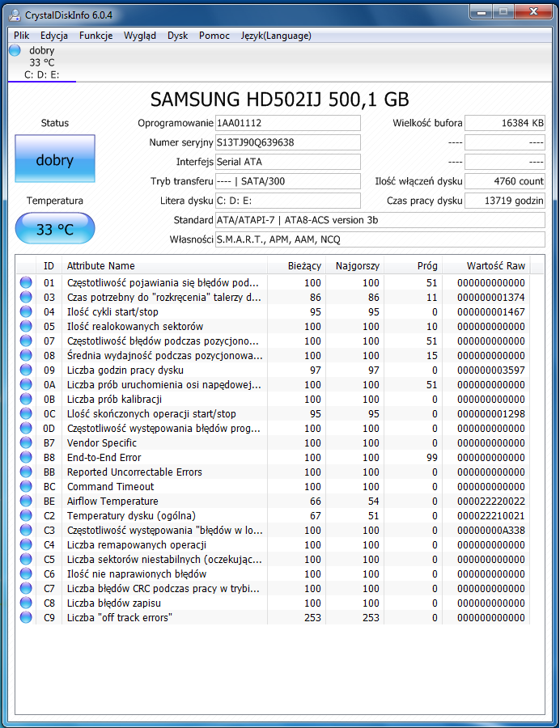Click status orb for Airflow Temperature
560x728 pixels.
tap(26, 501)
